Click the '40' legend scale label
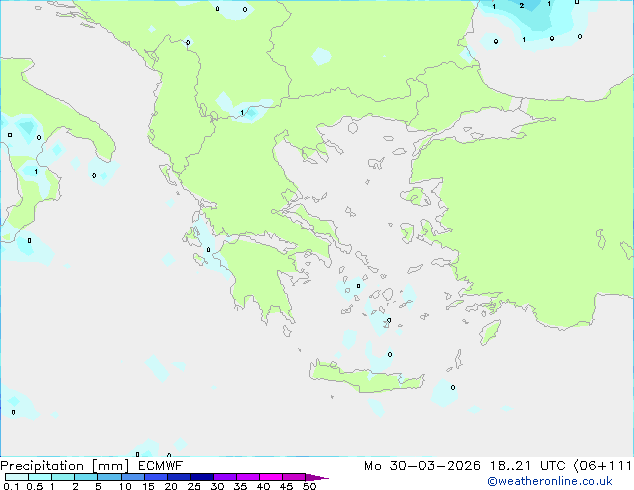Screen dimensions: 634x490 [x=263, y=486]
